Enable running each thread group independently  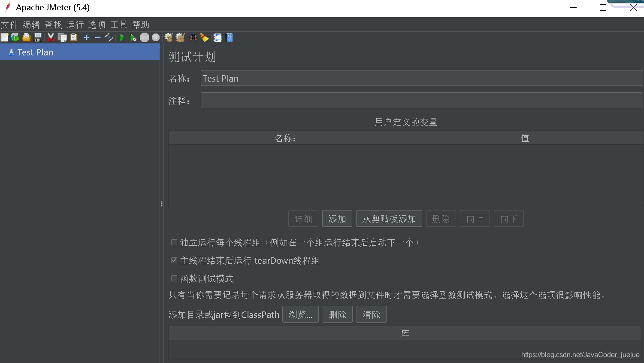[174, 242]
